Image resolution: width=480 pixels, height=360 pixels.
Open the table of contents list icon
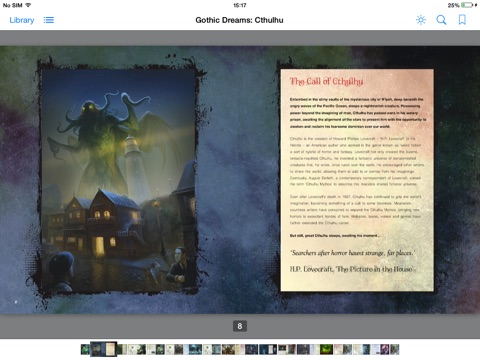tap(49, 20)
